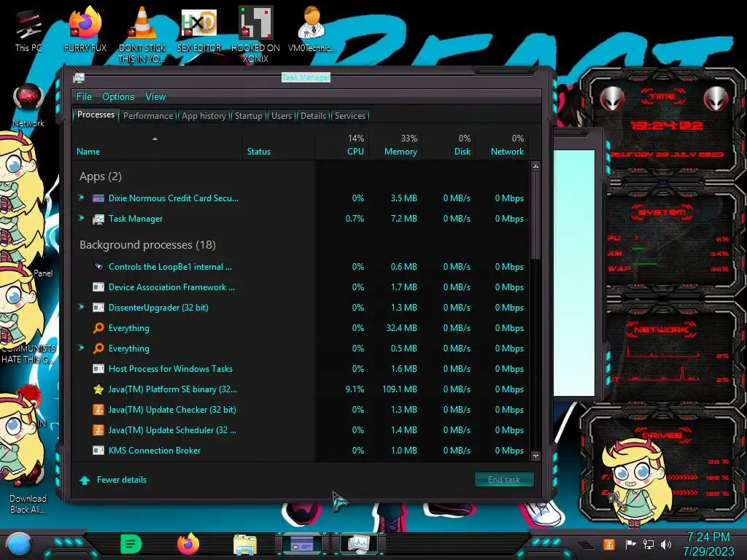This screenshot has width=747, height=560.
Task: Switch to the Details tab
Action: pos(313,116)
